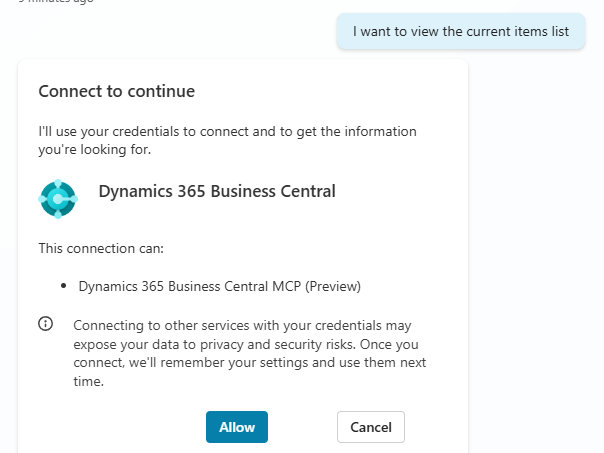The width and height of the screenshot is (604, 453).
Task: Select the 'I want to view the current items list' message
Action: [461, 31]
